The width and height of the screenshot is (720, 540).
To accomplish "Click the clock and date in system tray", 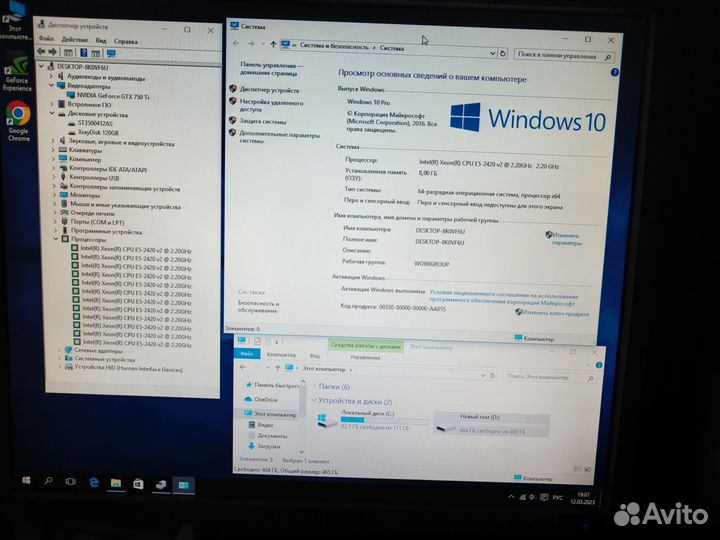I will coord(583,499).
